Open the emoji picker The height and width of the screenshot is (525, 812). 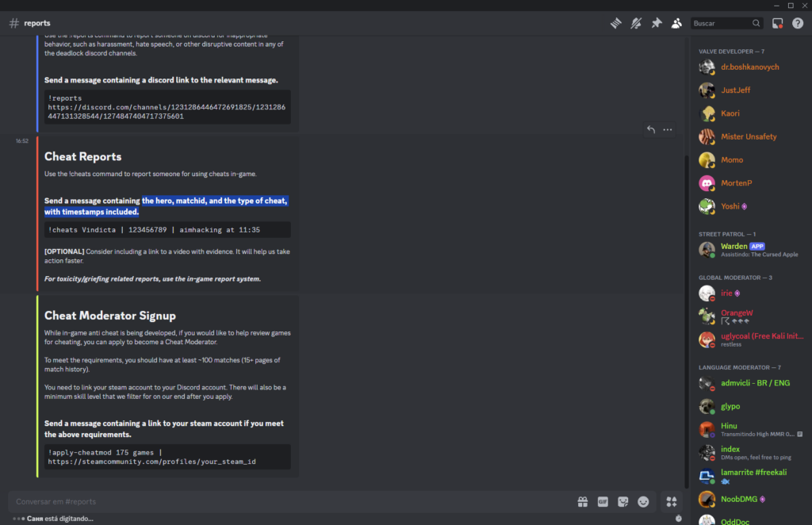643,501
